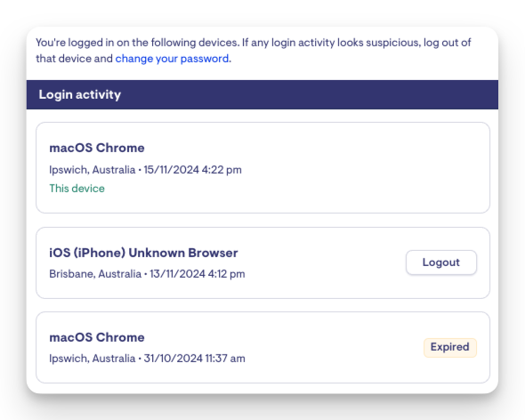The image size is (525, 420).
Task: Click the green This device label
Action: [77, 189]
